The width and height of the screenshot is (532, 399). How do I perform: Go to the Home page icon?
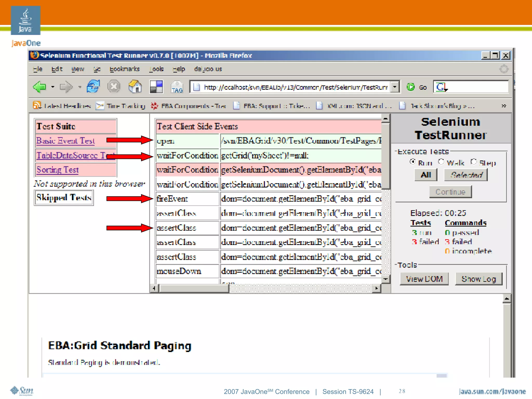pyautogui.click(x=135, y=87)
